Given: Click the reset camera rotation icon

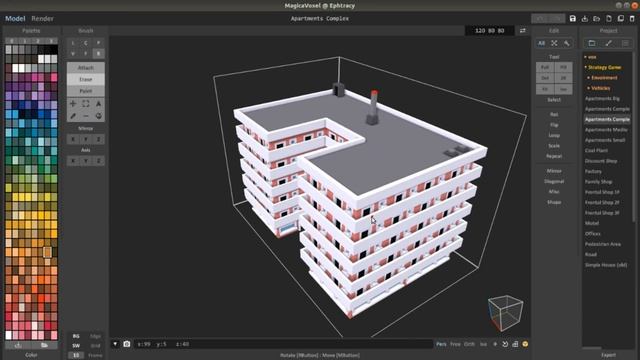Looking at the screenshot, I should coord(505,344).
